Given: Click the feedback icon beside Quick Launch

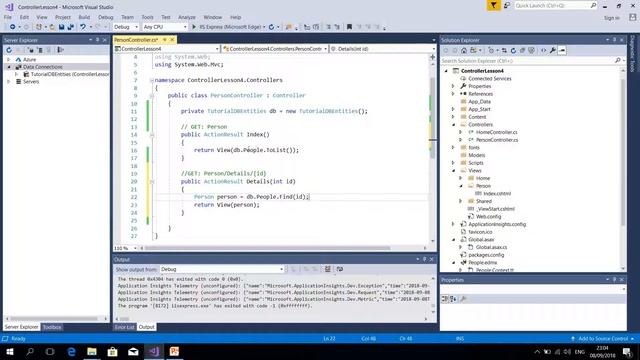Looking at the screenshot, I should pyautogui.click(x=507, y=5).
